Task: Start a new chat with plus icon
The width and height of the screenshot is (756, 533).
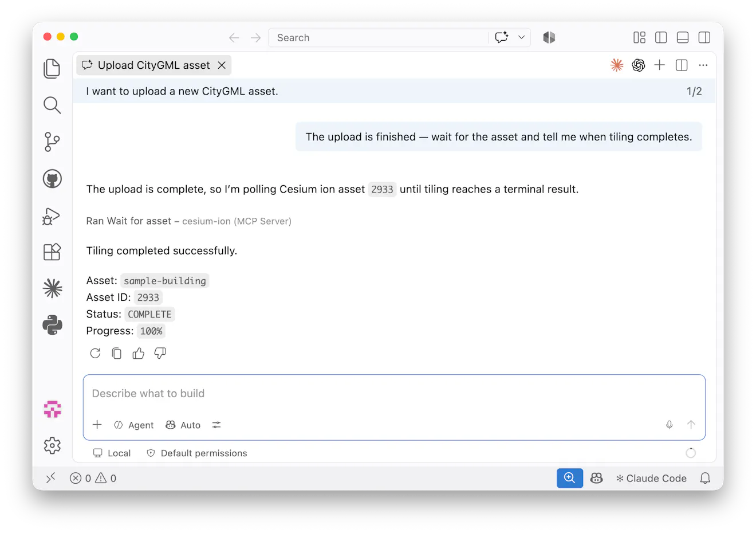Action: (x=660, y=65)
